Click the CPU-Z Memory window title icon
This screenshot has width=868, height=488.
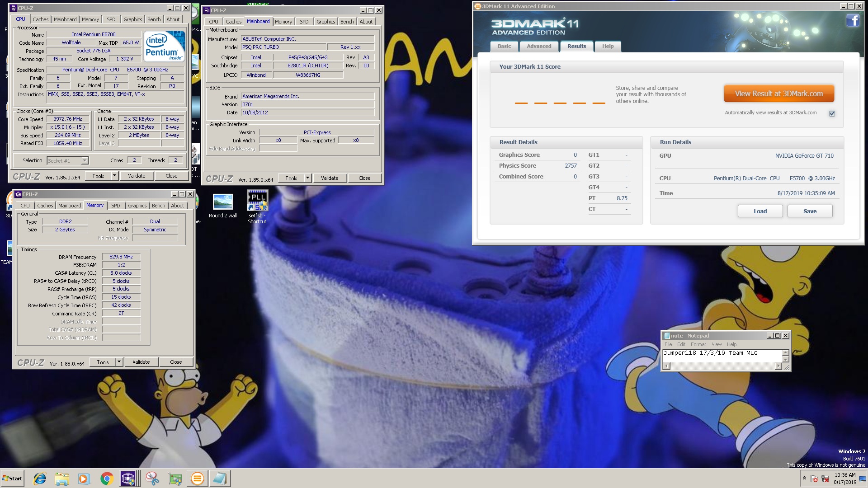click(19, 194)
